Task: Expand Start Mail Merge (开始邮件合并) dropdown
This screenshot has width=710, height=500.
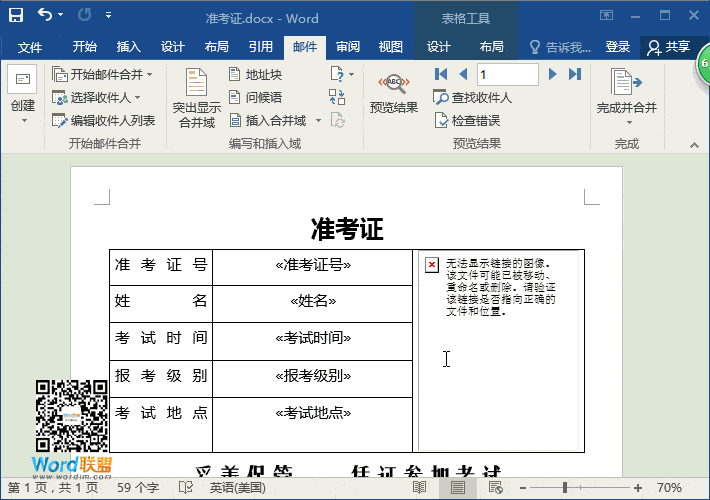Action: [x=103, y=75]
